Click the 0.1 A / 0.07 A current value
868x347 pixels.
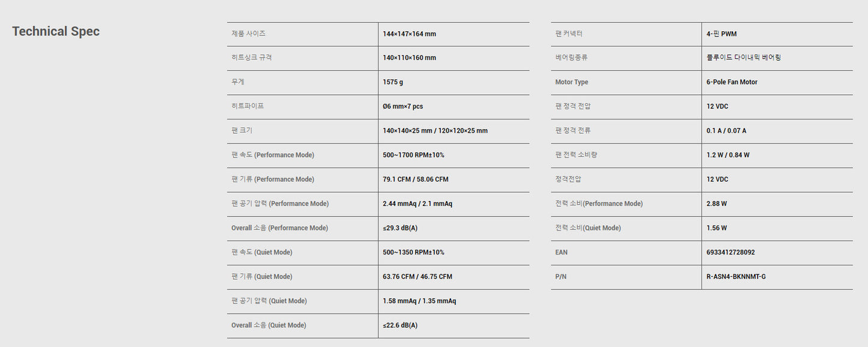tap(726, 131)
